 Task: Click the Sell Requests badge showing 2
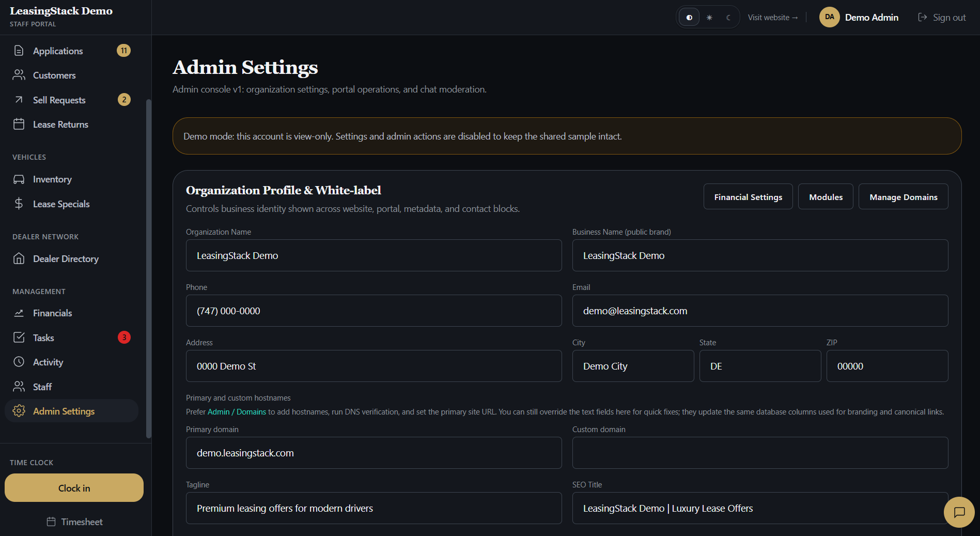[x=124, y=100]
